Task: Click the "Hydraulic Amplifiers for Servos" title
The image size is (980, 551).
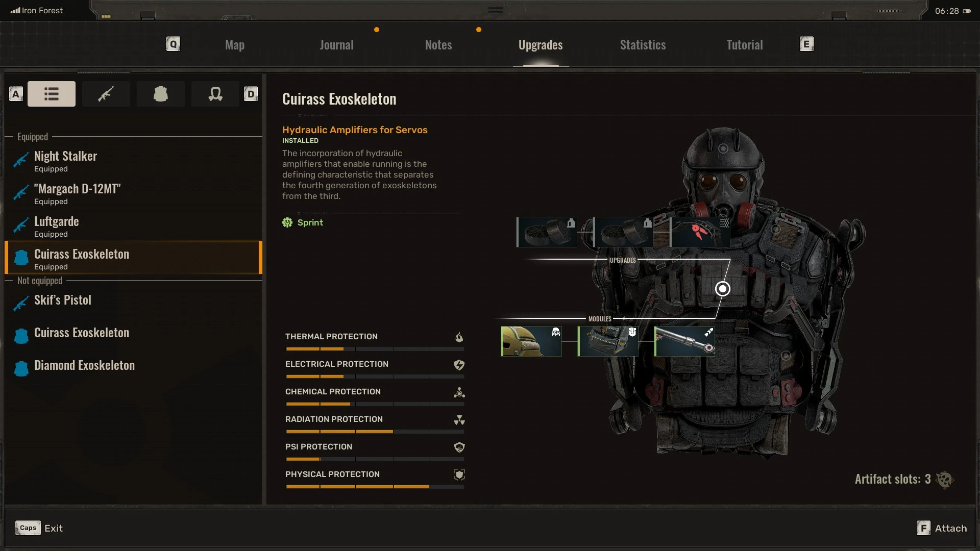Action: coord(355,130)
